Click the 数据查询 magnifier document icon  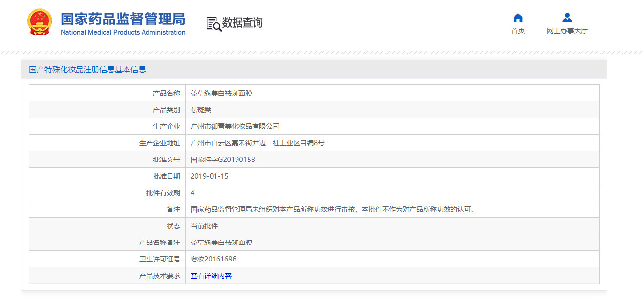(x=214, y=23)
